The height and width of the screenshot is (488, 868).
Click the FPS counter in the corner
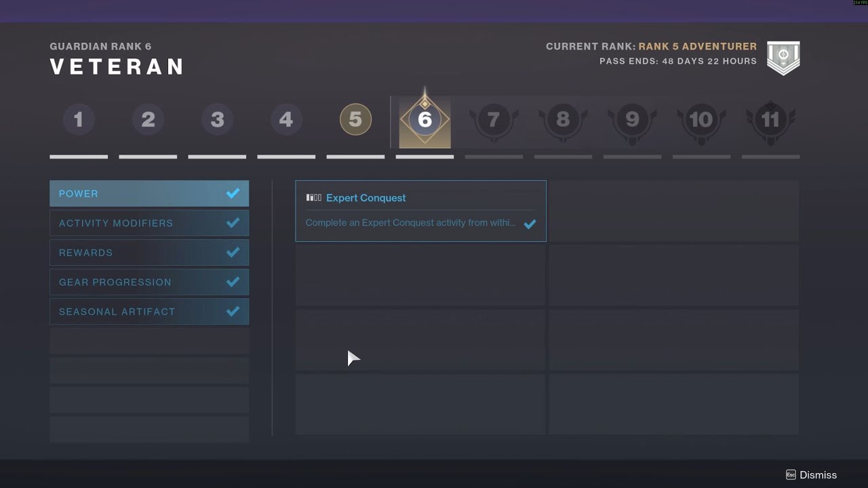[x=860, y=3]
